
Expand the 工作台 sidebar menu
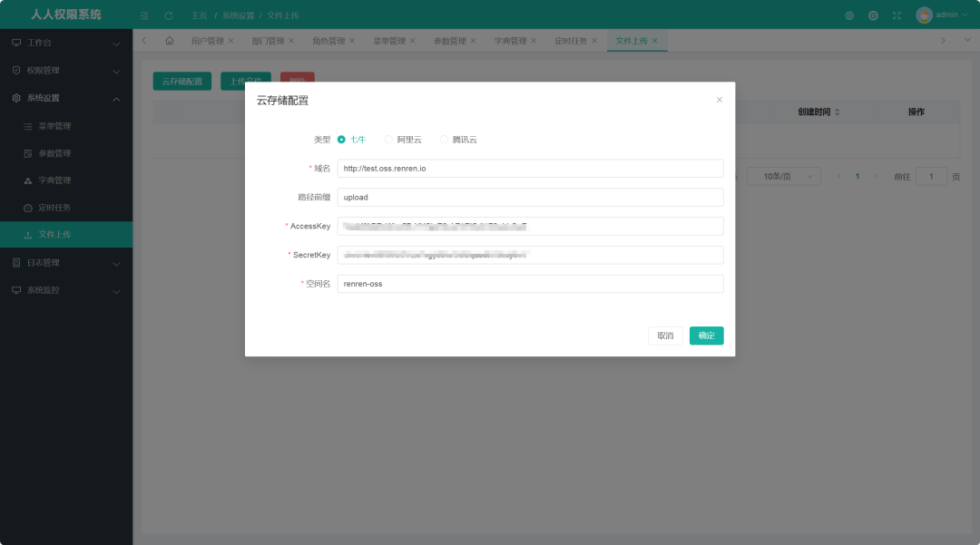pyautogui.click(x=66, y=44)
